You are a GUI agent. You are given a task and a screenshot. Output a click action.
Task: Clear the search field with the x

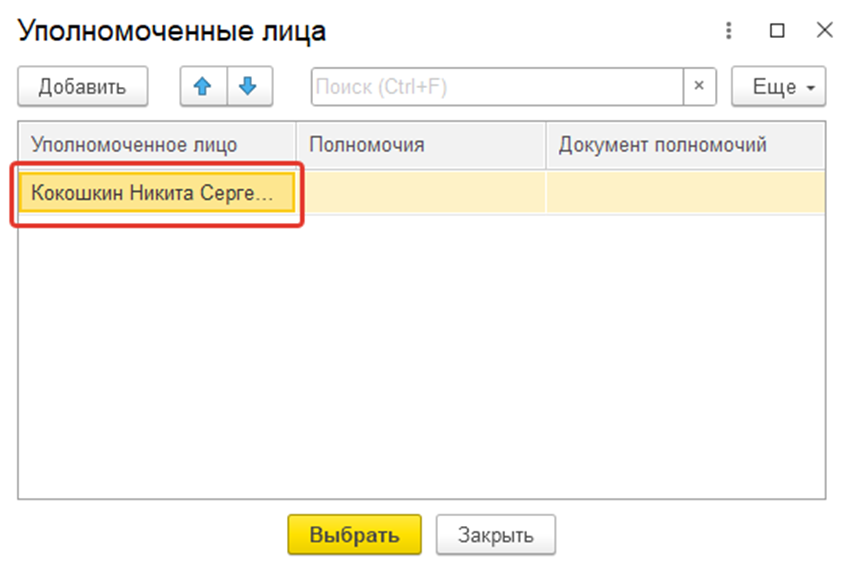click(x=699, y=86)
